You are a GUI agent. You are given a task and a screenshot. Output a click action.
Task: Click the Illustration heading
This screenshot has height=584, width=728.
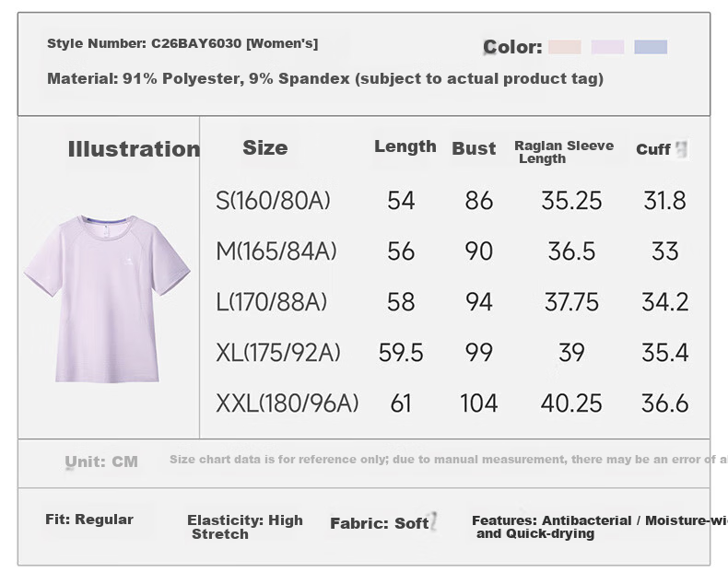[134, 149]
